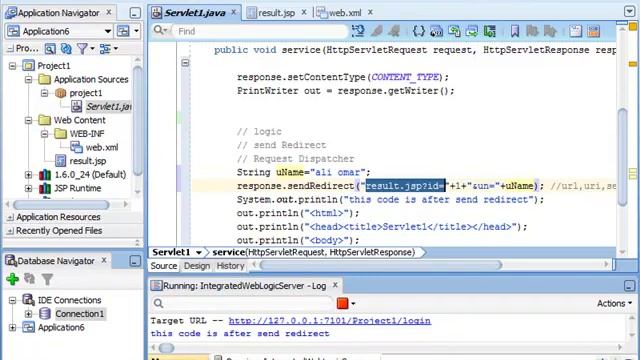
Task: Click the curly braces block icon
Action: click(419, 31)
